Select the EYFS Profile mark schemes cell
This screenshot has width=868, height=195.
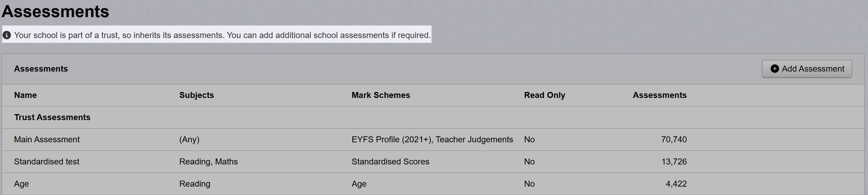[432, 139]
